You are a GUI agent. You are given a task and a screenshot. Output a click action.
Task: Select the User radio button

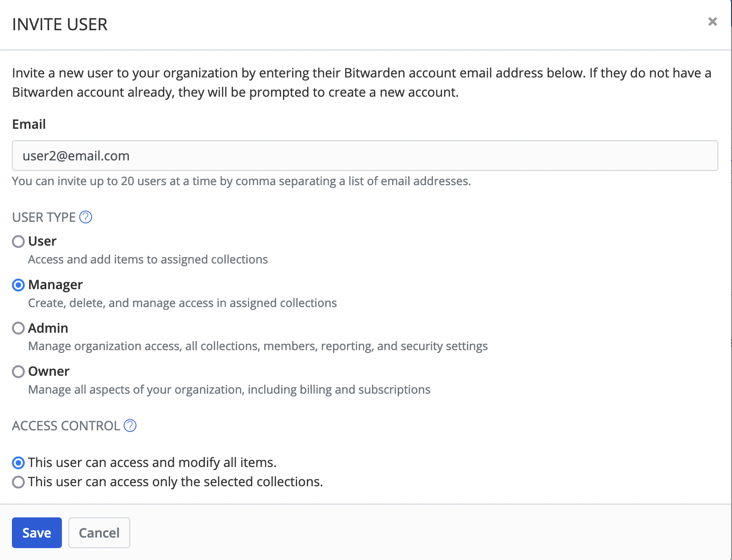tap(18, 242)
